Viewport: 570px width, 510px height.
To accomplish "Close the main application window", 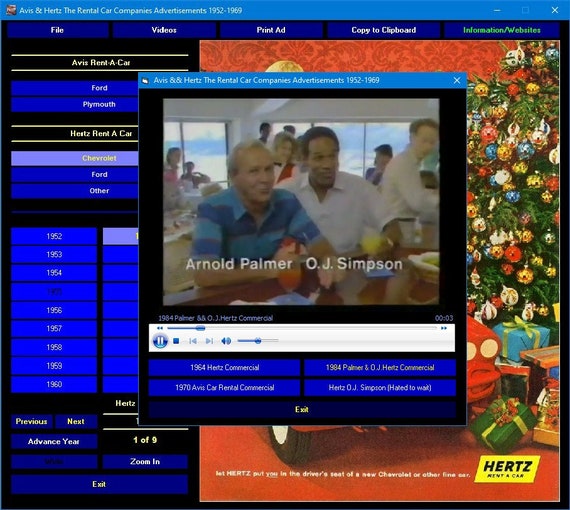I will point(555,10).
